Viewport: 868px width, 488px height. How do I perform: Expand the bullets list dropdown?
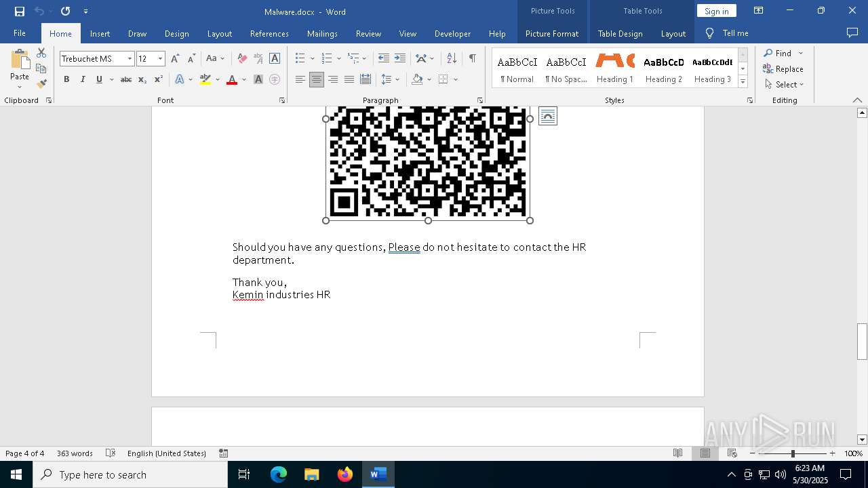click(312, 59)
